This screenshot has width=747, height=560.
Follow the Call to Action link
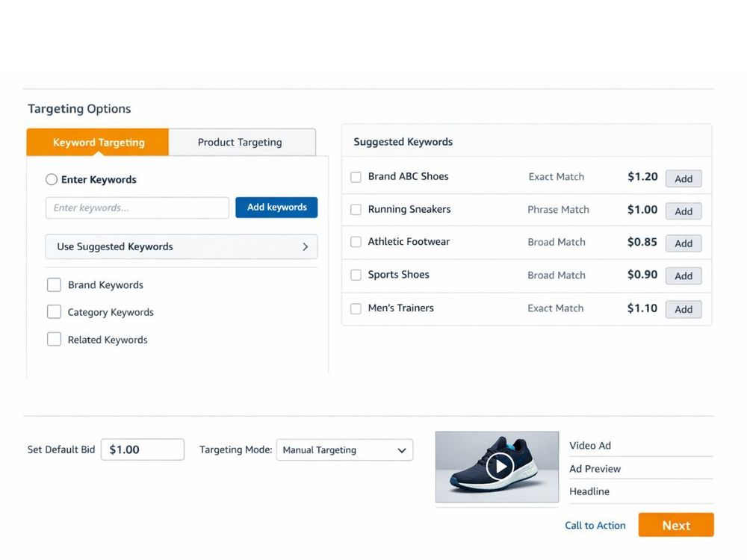click(x=595, y=525)
